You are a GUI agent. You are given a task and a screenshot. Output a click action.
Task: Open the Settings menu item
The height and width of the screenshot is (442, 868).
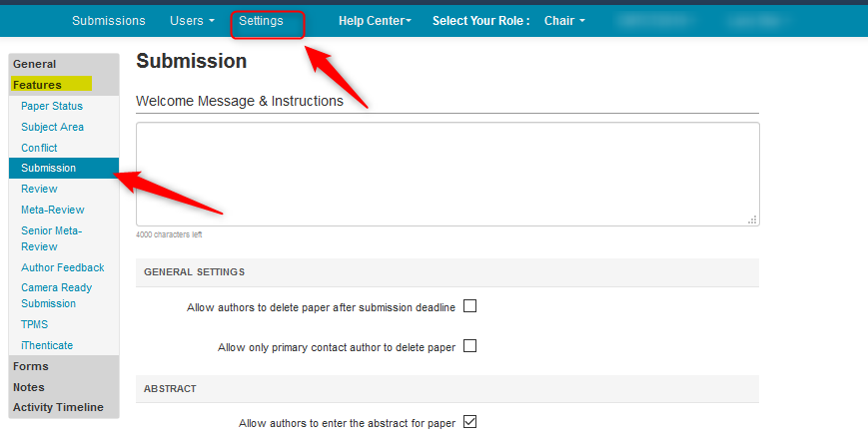[x=261, y=21]
